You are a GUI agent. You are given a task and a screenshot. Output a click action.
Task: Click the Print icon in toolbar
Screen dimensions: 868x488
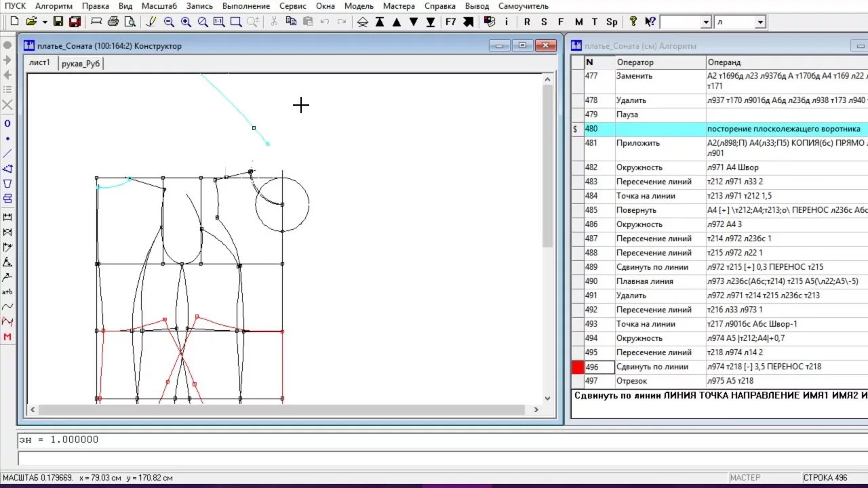click(113, 22)
